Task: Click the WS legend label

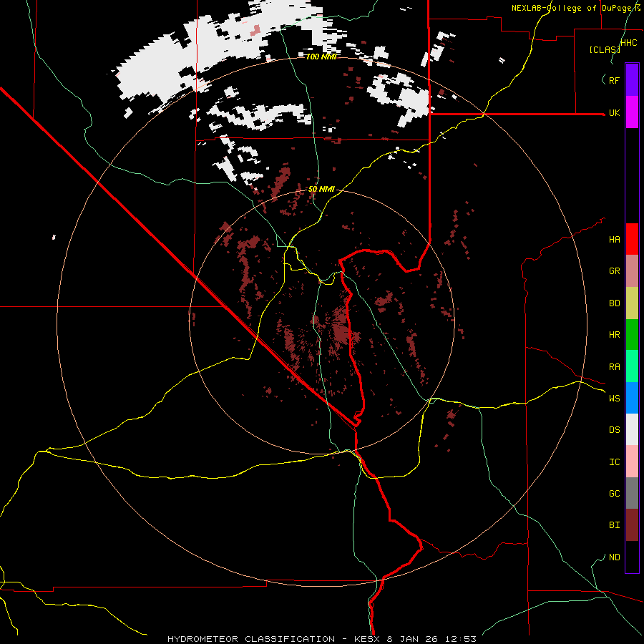Action: tap(614, 398)
